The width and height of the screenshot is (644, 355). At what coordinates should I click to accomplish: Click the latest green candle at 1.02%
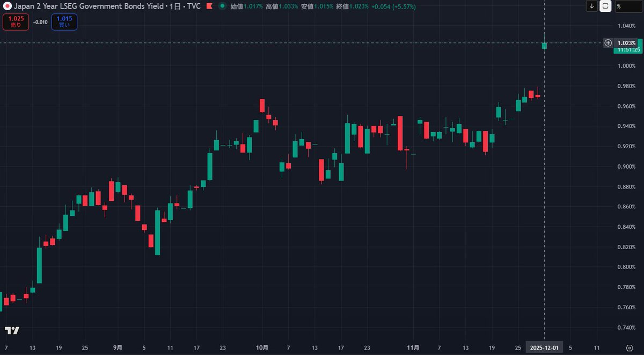[544, 46]
